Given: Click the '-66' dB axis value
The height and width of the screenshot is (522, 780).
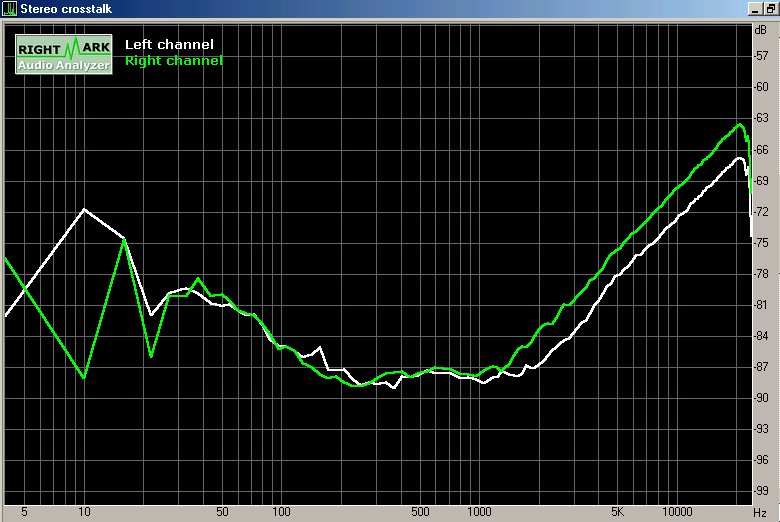Looking at the screenshot, I should click(761, 150).
